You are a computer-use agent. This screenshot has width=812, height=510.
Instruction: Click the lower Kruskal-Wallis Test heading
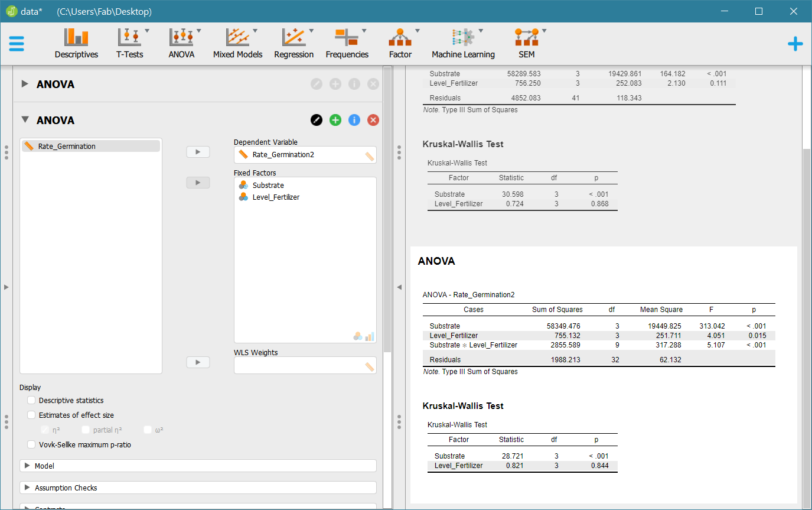463,406
